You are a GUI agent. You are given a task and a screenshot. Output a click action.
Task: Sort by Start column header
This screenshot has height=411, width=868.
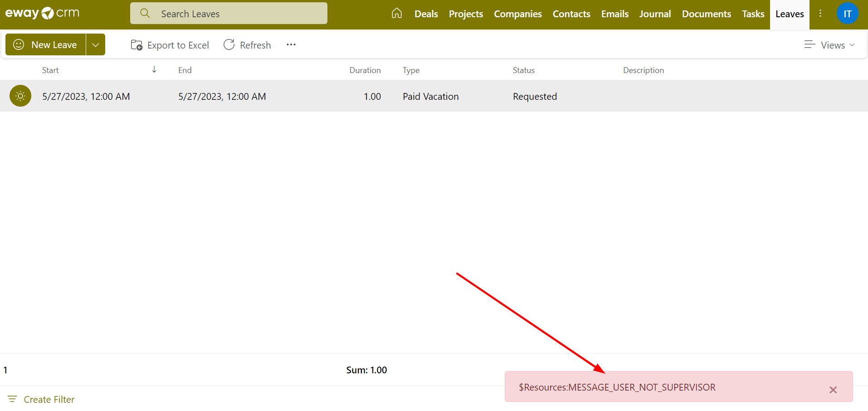50,70
